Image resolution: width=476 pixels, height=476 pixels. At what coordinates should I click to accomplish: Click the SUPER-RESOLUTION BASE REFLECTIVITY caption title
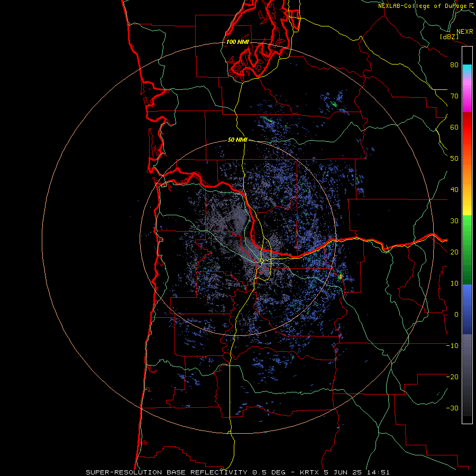point(167,472)
